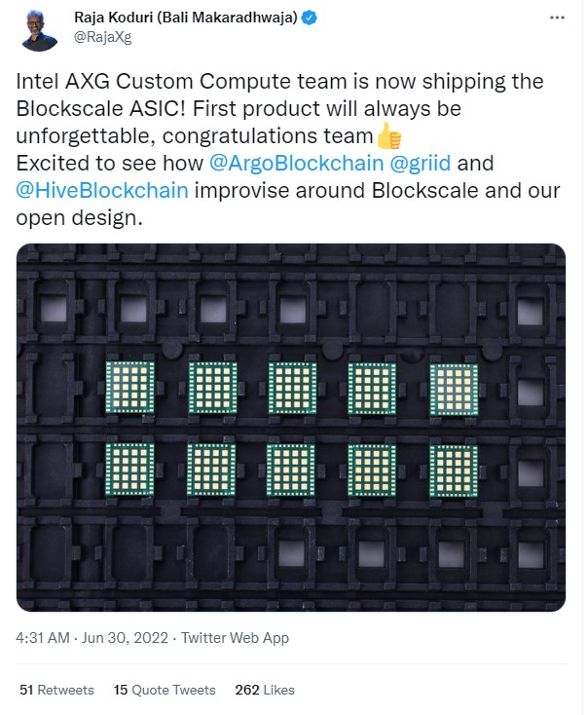Open Raja Koduri's profile avatar
The height and width of the screenshot is (715, 588).
pyautogui.click(x=39, y=30)
